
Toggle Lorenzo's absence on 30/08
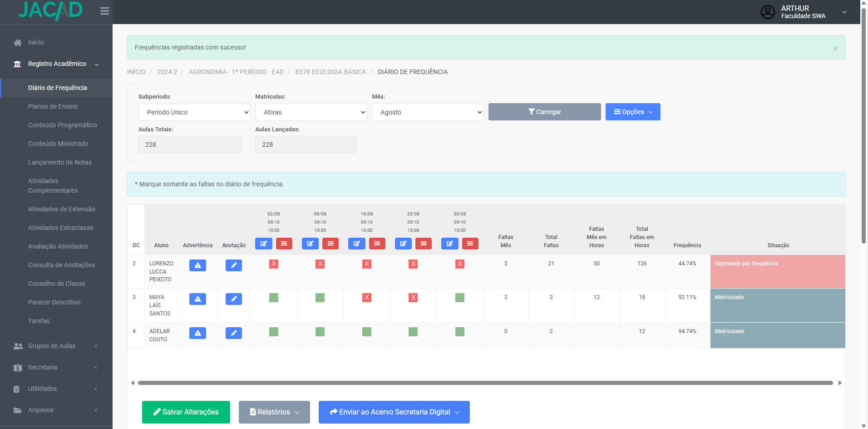pyautogui.click(x=460, y=264)
